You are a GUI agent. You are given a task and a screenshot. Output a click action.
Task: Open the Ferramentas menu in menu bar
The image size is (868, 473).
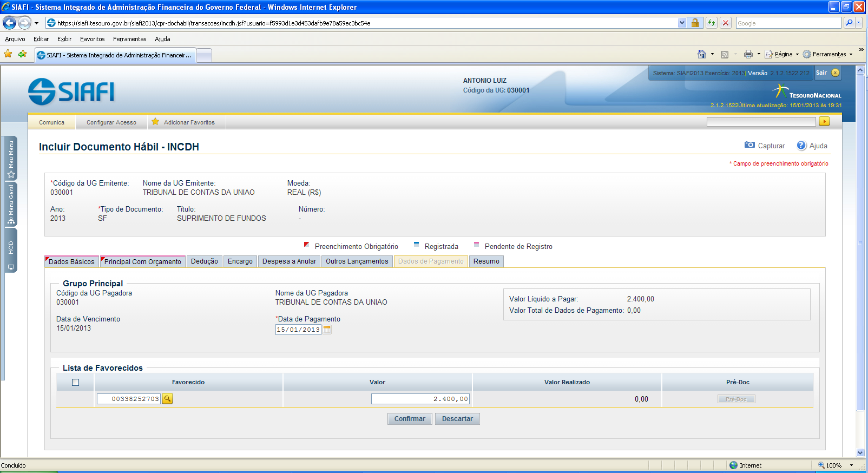point(130,39)
